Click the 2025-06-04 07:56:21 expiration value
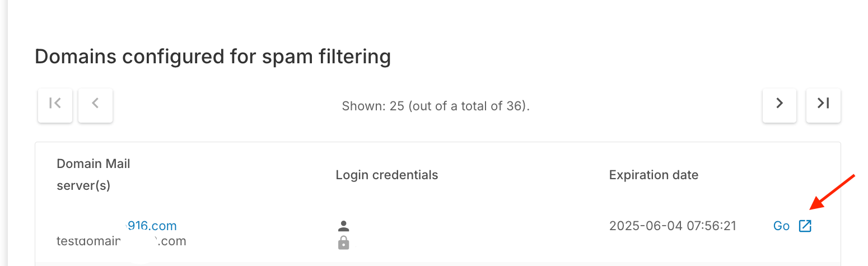Viewport: 868px width, 266px height. tap(673, 226)
